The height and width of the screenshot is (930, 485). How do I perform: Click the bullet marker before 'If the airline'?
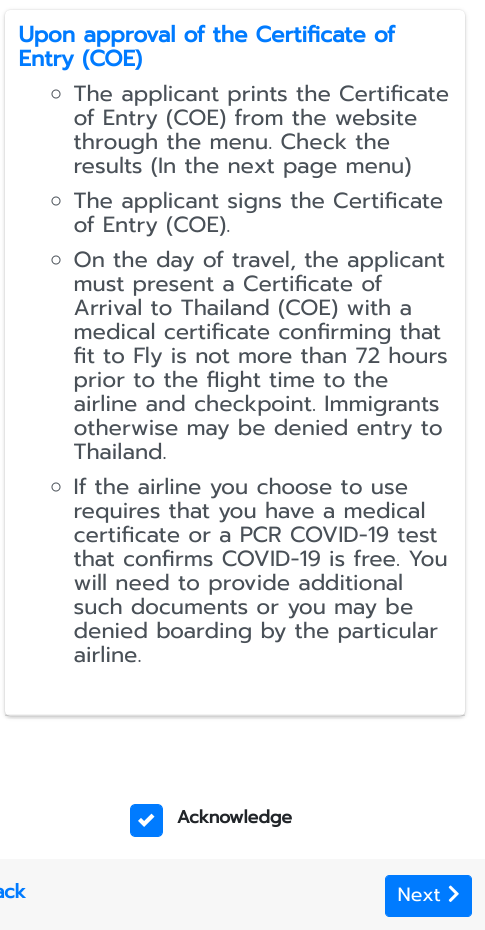pos(56,487)
